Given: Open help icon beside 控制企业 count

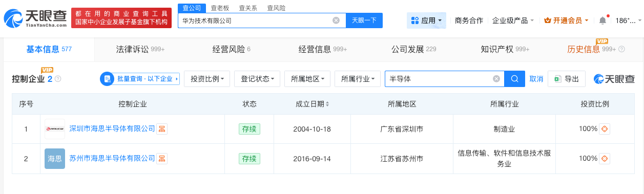Looking at the screenshot, I should click(x=58, y=79).
